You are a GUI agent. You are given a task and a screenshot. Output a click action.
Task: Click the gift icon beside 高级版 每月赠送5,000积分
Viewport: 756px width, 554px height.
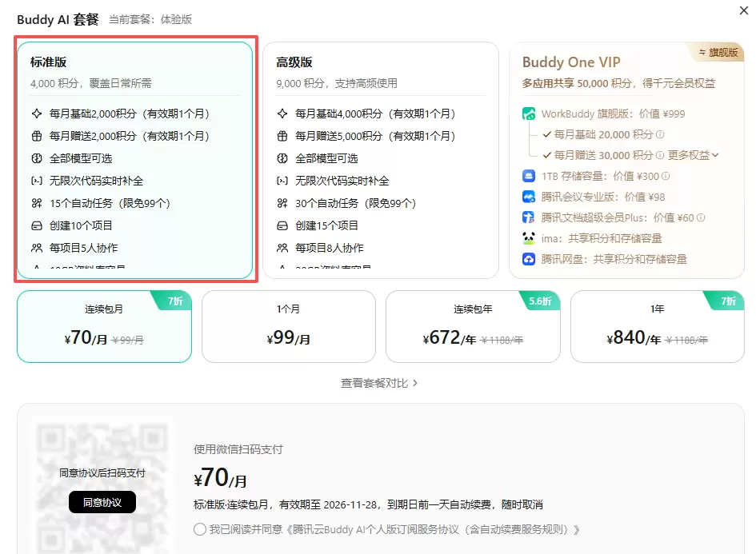[282, 136]
